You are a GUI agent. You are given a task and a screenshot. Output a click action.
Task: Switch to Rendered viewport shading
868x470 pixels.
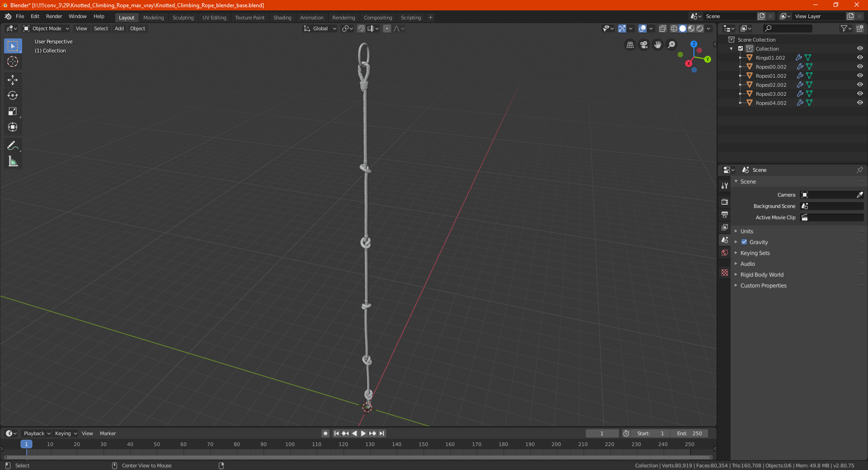(700, 28)
